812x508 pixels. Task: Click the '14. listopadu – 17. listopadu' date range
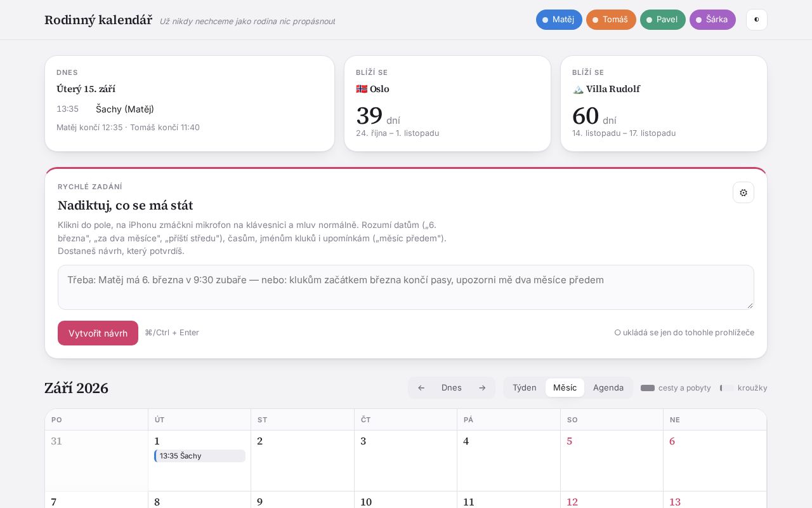point(624,133)
